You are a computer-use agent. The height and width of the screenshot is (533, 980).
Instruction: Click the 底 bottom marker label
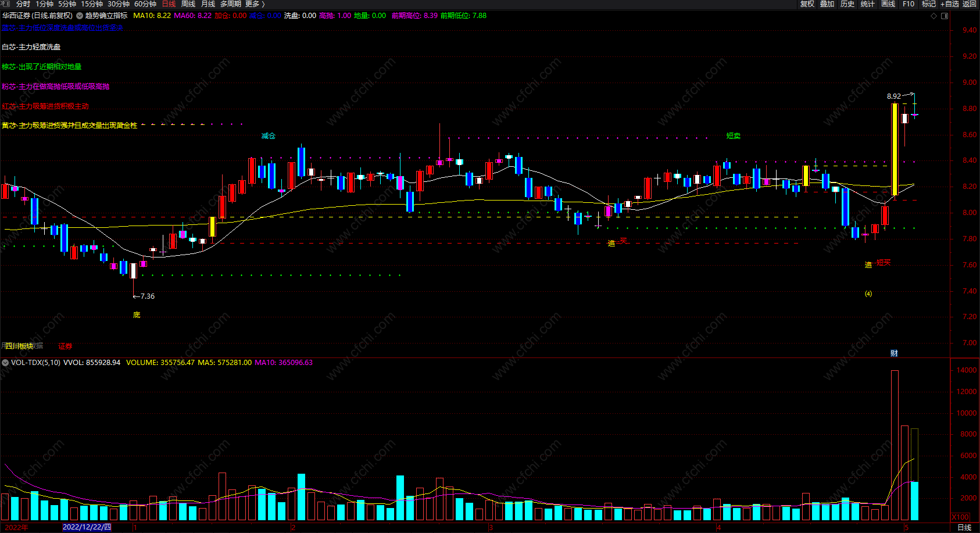pos(137,315)
